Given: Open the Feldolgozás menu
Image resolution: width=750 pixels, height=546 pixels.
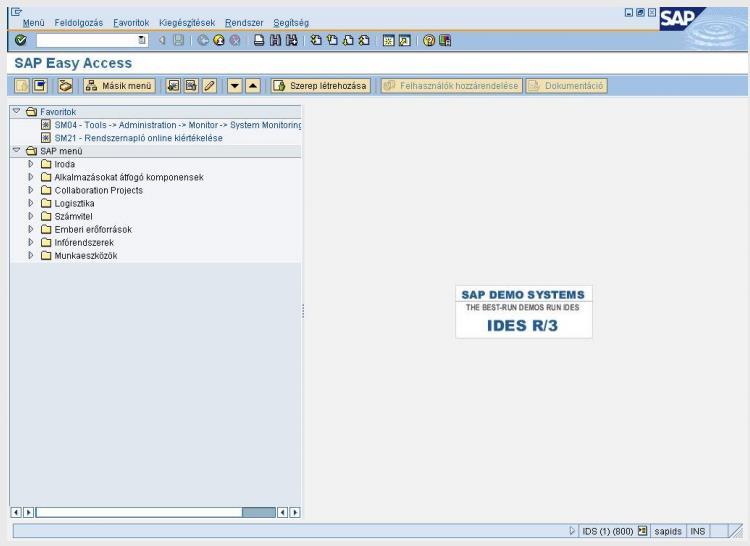Looking at the screenshot, I should (x=78, y=23).
